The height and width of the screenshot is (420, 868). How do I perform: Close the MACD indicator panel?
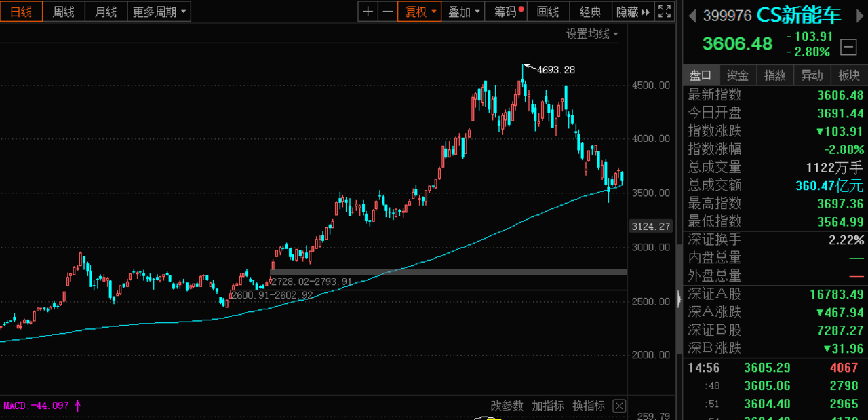tap(618, 406)
